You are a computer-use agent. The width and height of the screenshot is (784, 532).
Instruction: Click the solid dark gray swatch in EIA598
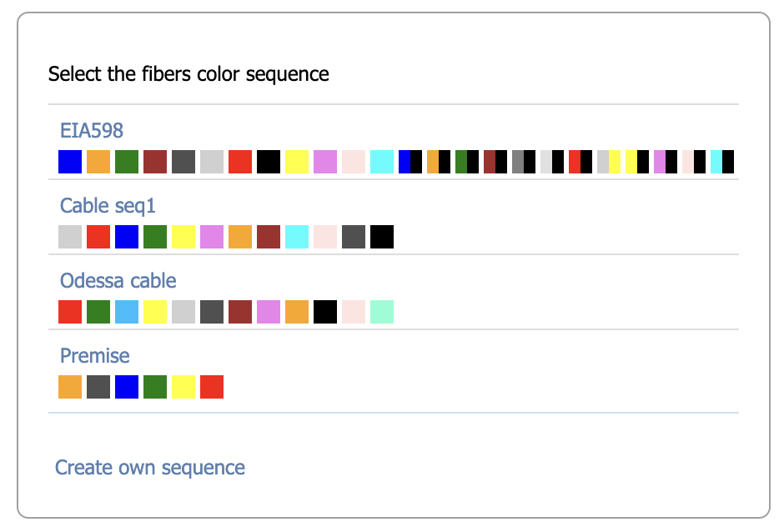(x=183, y=162)
